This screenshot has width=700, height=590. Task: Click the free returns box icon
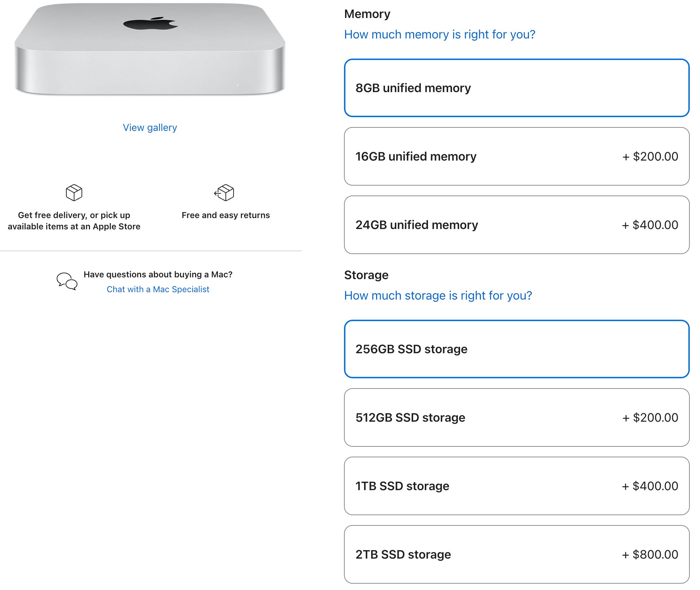[x=224, y=193]
